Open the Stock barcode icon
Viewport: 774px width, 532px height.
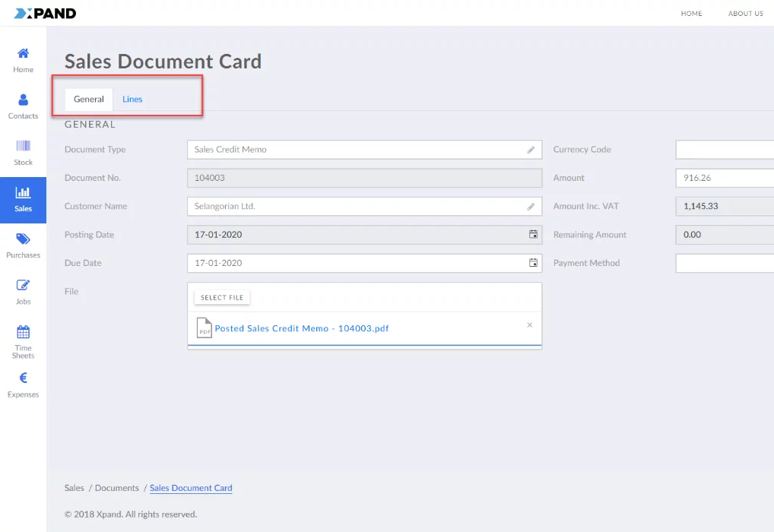(x=23, y=147)
